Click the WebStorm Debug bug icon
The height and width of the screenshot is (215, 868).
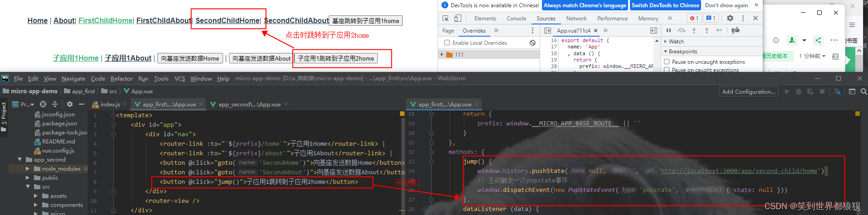799,91
